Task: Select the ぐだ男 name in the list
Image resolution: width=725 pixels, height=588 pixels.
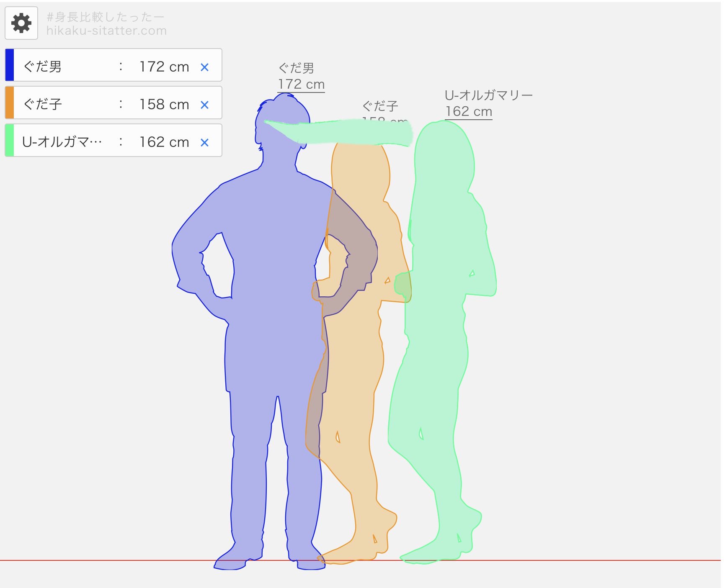Action: click(x=43, y=67)
